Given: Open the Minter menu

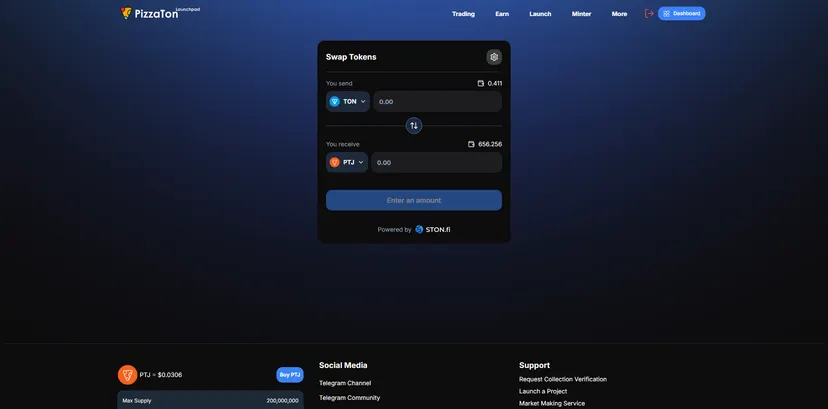Looking at the screenshot, I should 581,14.
